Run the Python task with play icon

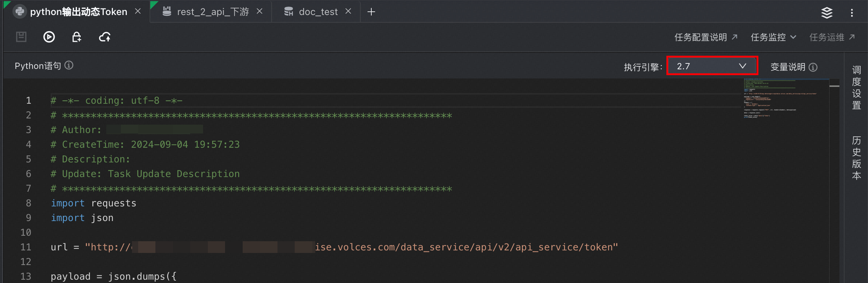[x=49, y=37]
